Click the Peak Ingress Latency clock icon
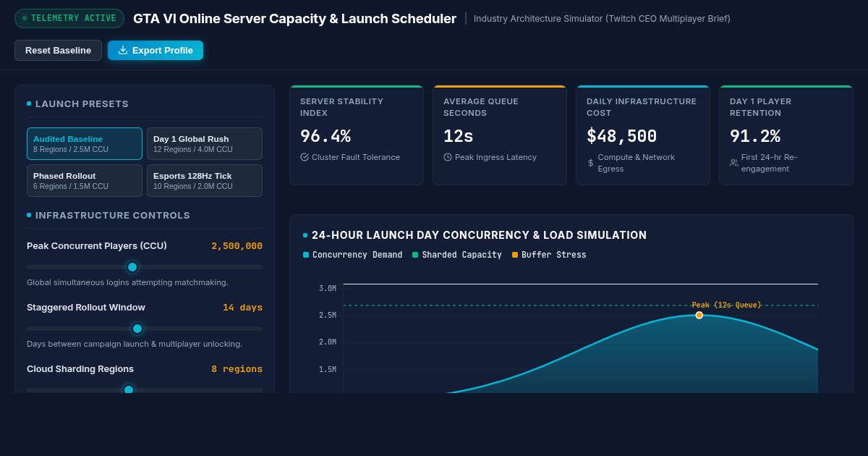868x456 pixels. 448,157
